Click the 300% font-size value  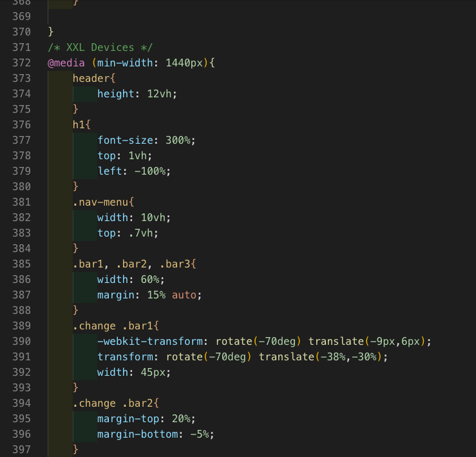pos(178,140)
